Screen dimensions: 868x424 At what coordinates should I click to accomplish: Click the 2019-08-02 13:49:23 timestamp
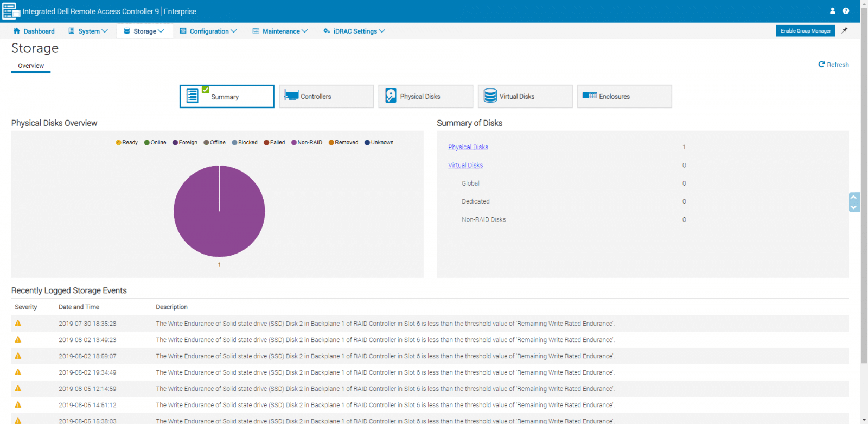point(87,340)
